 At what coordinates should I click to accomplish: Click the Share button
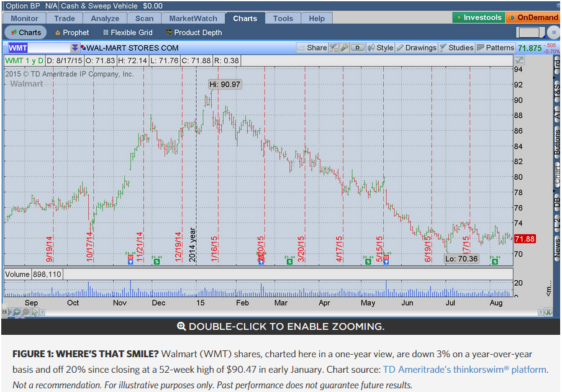pos(312,48)
